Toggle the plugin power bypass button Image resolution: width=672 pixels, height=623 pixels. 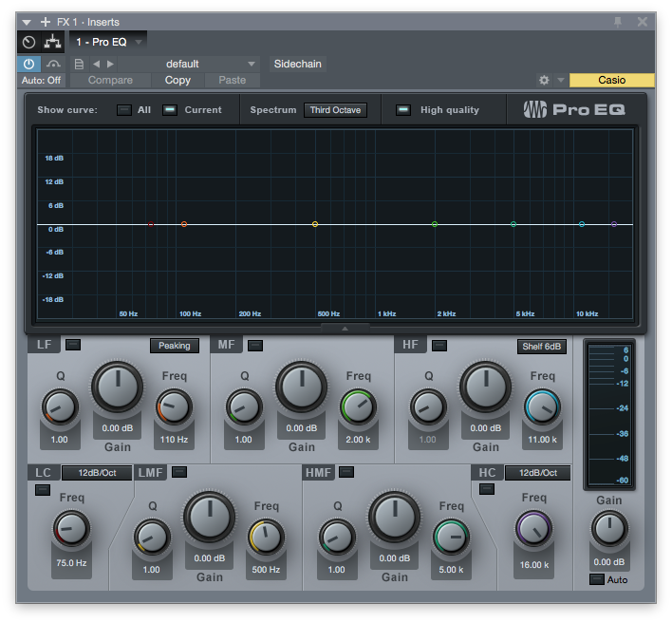(28, 65)
